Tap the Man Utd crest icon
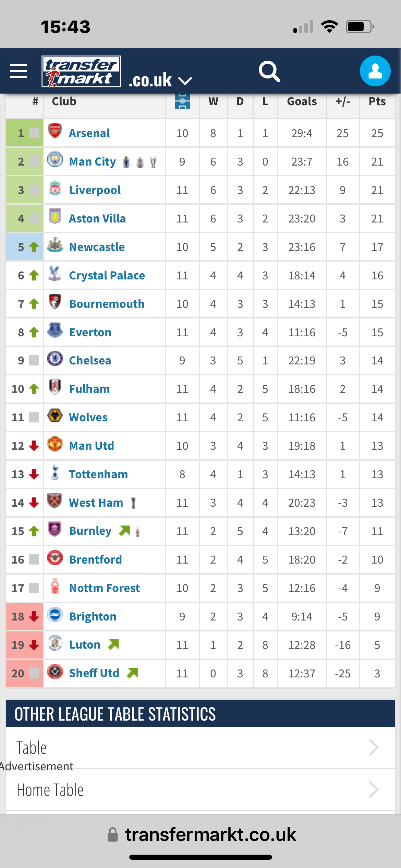 pyautogui.click(x=55, y=444)
